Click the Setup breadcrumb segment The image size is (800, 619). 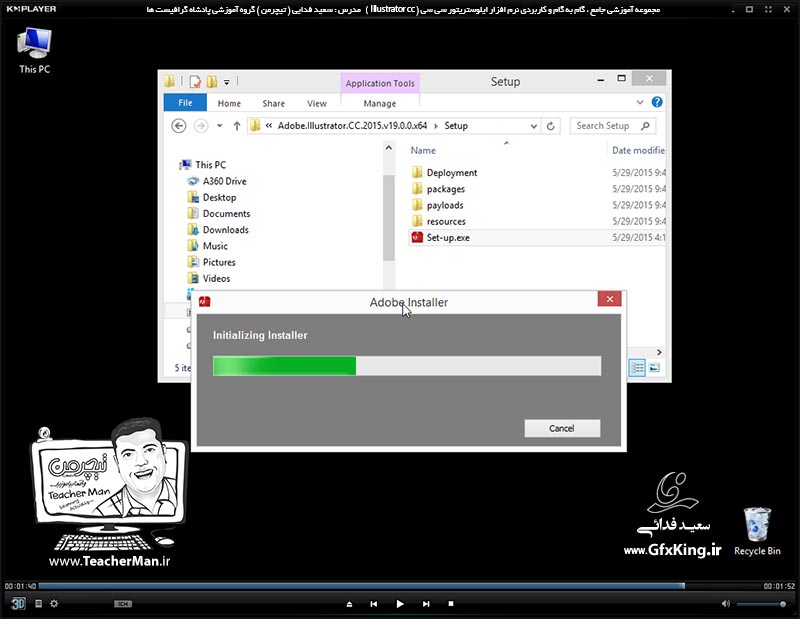pyautogui.click(x=456, y=126)
